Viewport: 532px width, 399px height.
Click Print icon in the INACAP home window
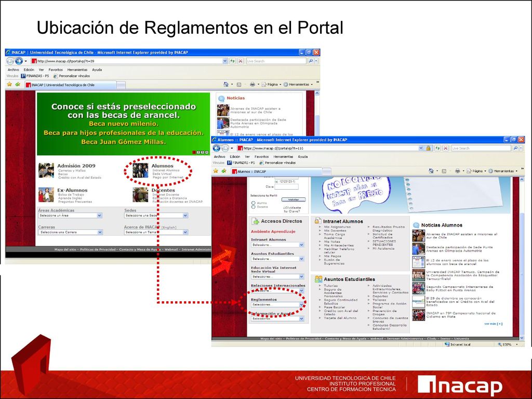(x=252, y=84)
